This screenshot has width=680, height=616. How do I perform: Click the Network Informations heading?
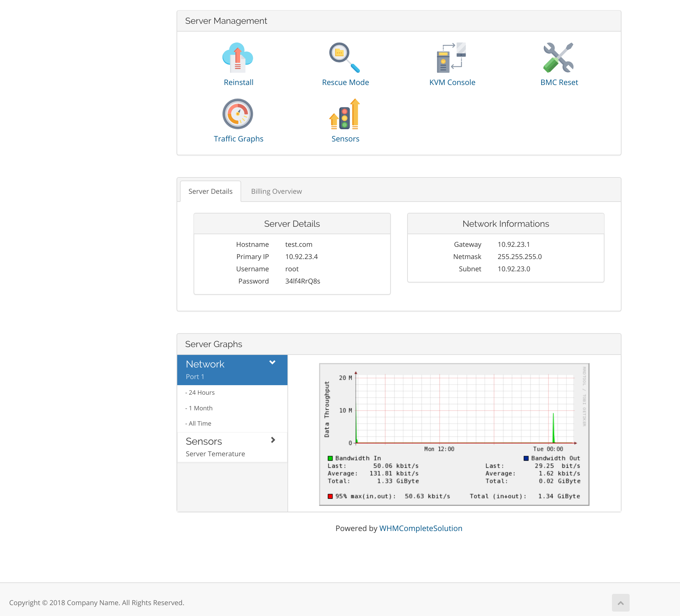(506, 224)
